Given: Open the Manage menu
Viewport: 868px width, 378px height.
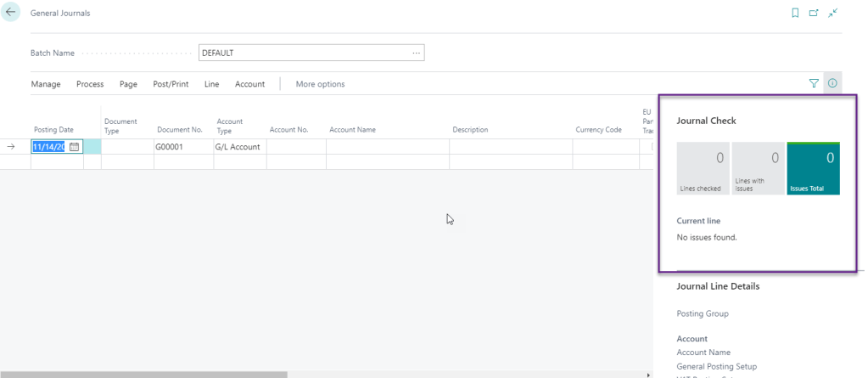Looking at the screenshot, I should 46,84.
